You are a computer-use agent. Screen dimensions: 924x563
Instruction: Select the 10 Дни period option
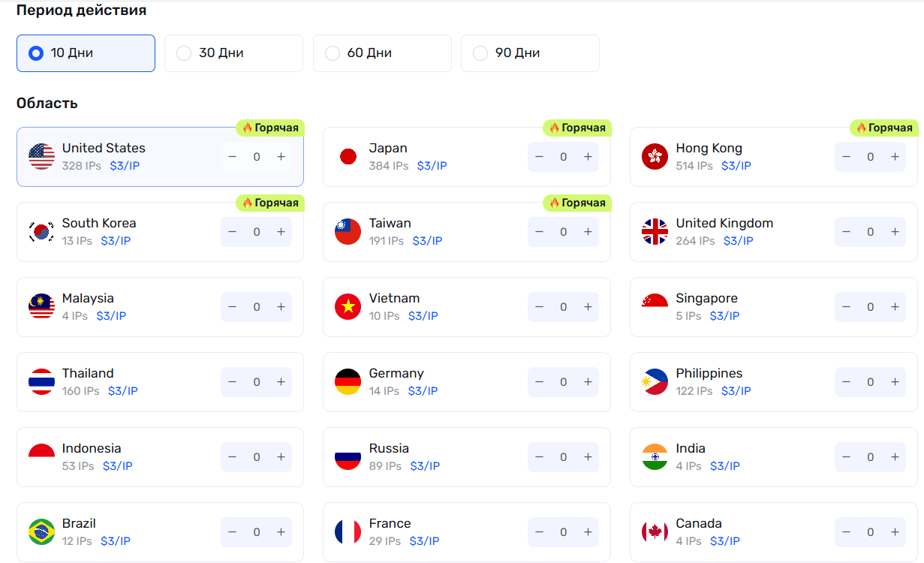(x=86, y=53)
